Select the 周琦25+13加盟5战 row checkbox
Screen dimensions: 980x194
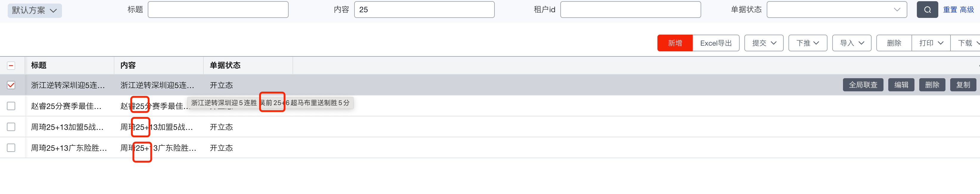[11, 127]
